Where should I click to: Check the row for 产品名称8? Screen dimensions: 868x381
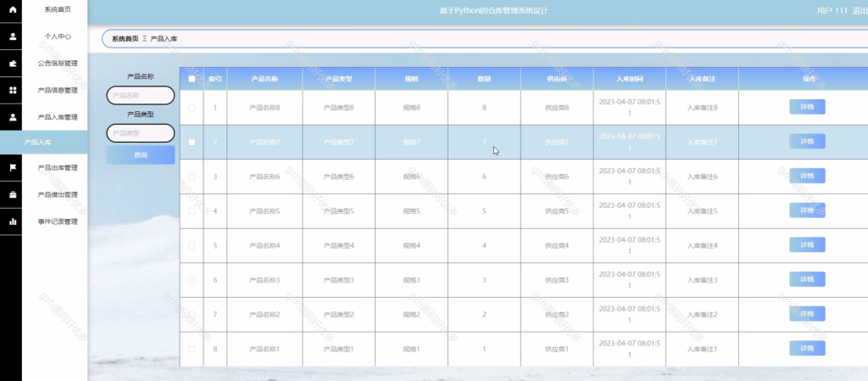pos(192,108)
